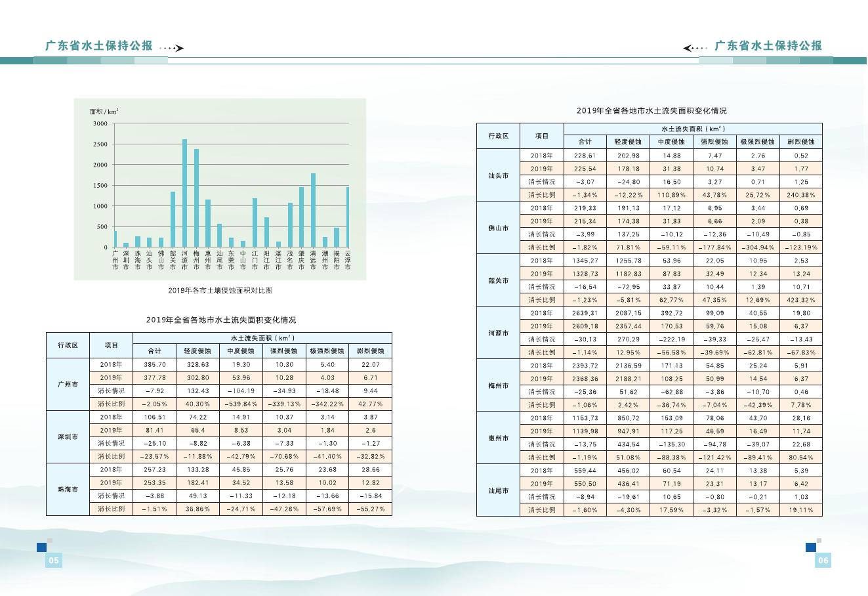
Task: Click the 河源市 bar in the bar chart
Action: click(x=184, y=194)
